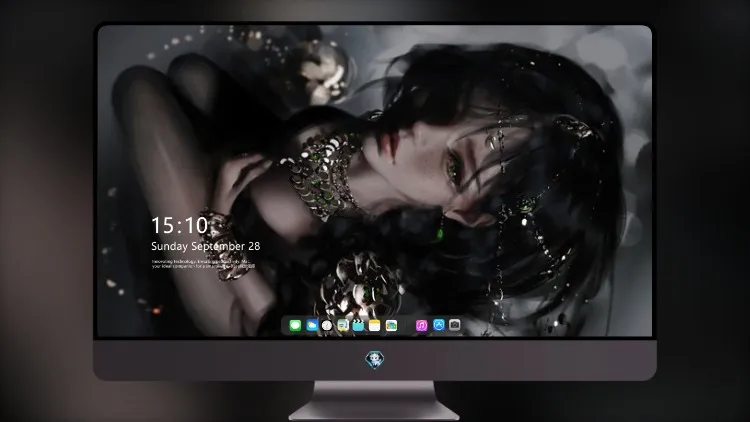
Task: Click the small tagline text below date
Action: click(x=203, y=264)
